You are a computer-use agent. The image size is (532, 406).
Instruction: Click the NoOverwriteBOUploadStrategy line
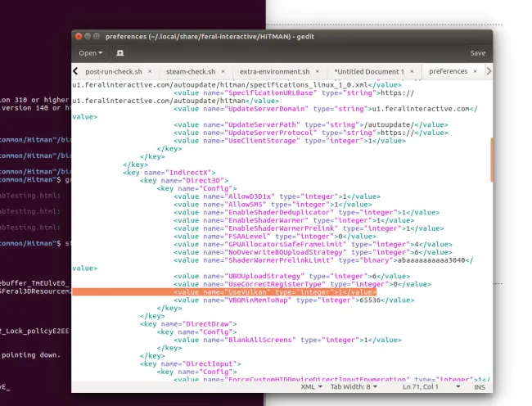(x=313, y=252)
